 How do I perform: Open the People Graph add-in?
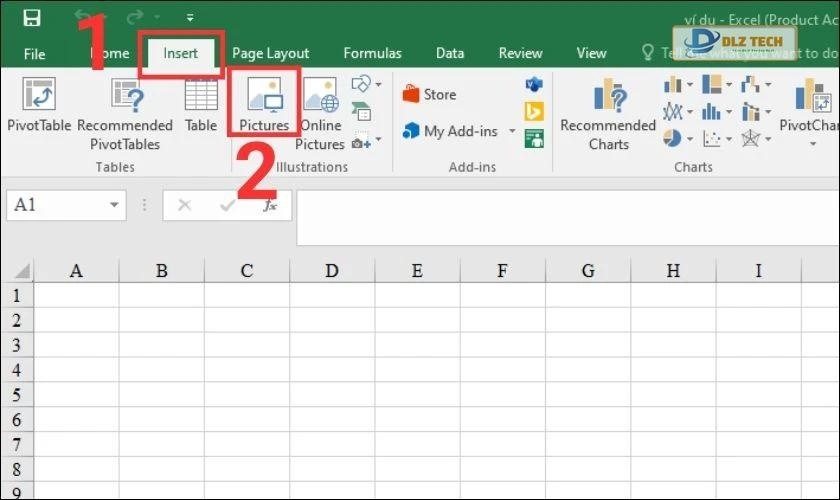pyautogui.click(x=534, y=139)
